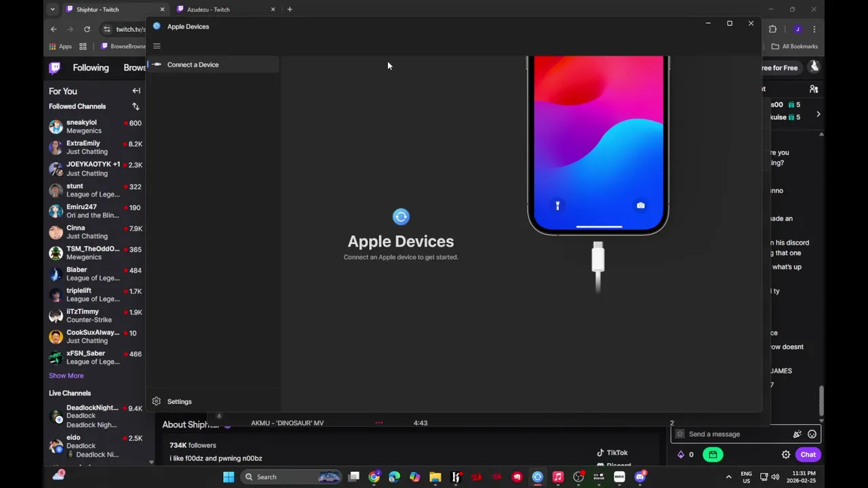Collapse the For You sidebar on Twitch

(136, 91)
